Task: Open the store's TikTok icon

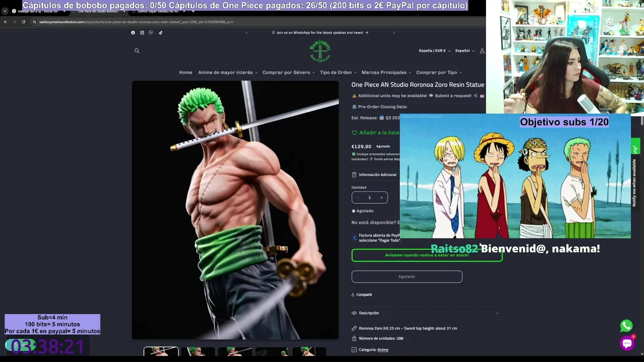Action: tap(160, 33)
